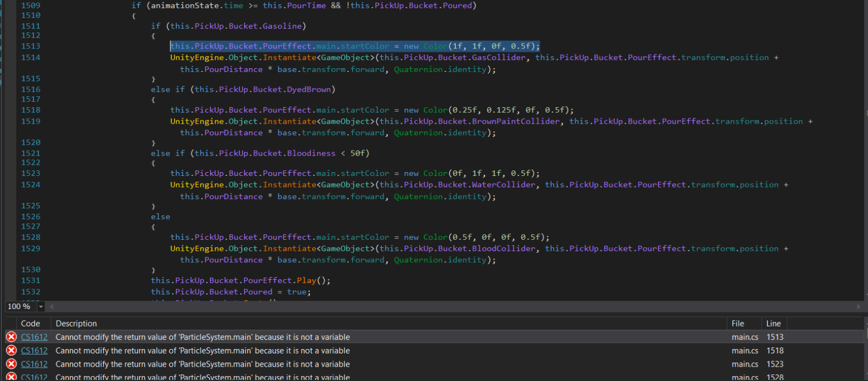The image size is (868, 381).
Task: Click 'Poured' assignment on line 1532
Action: click(x=258, y=292)
